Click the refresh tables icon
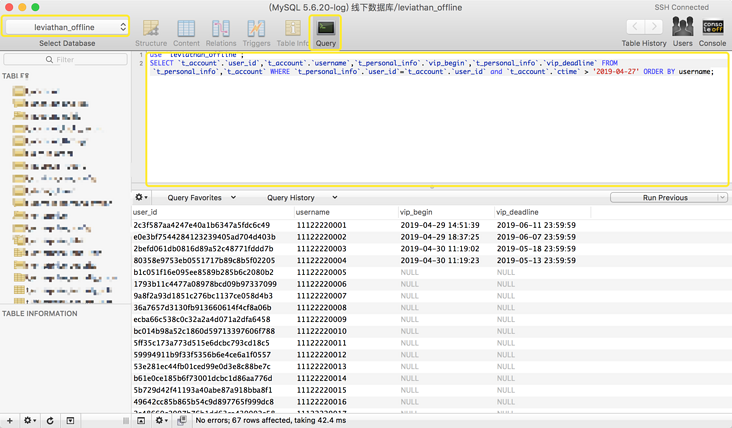 click(x=50, y=421)
